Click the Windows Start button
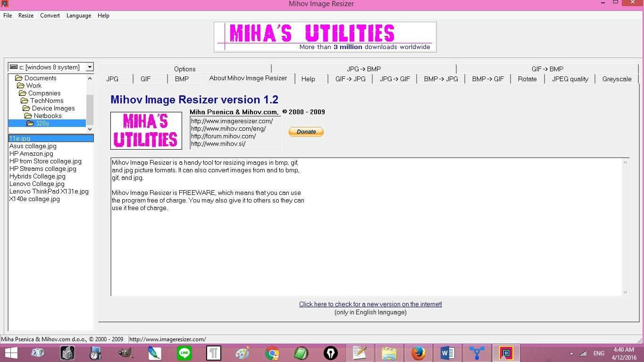 (11, 353)
